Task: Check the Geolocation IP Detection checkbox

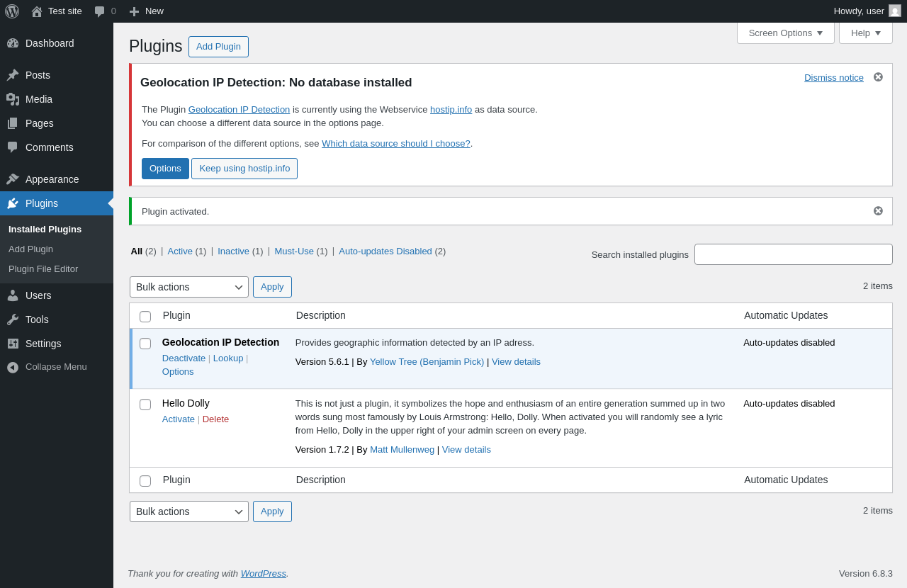Action: [x=145, y=344]
